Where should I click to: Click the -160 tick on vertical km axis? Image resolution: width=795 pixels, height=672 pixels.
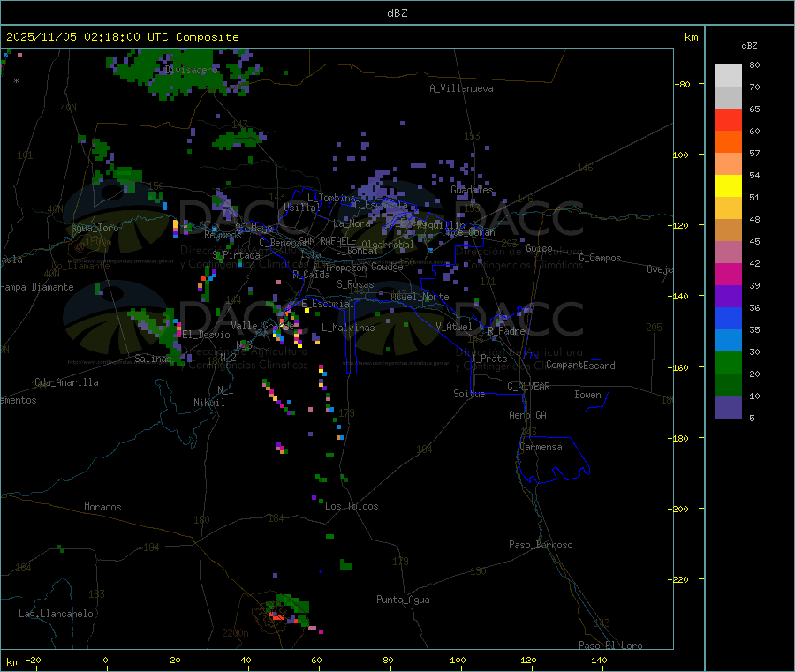click(x=680, y=367)
